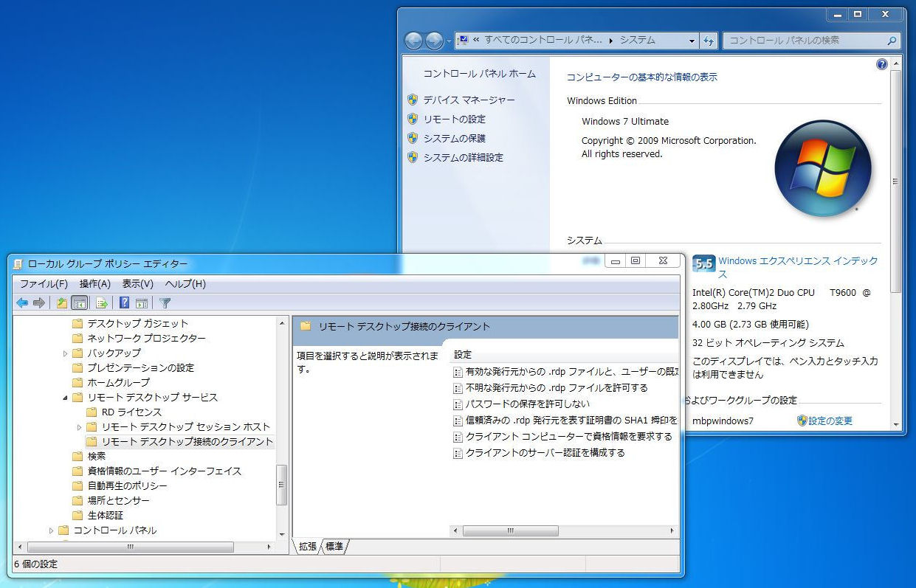Click the Export list toolbar icon
Viewport: 916px width, 588px height.
[x=102, y=302]
